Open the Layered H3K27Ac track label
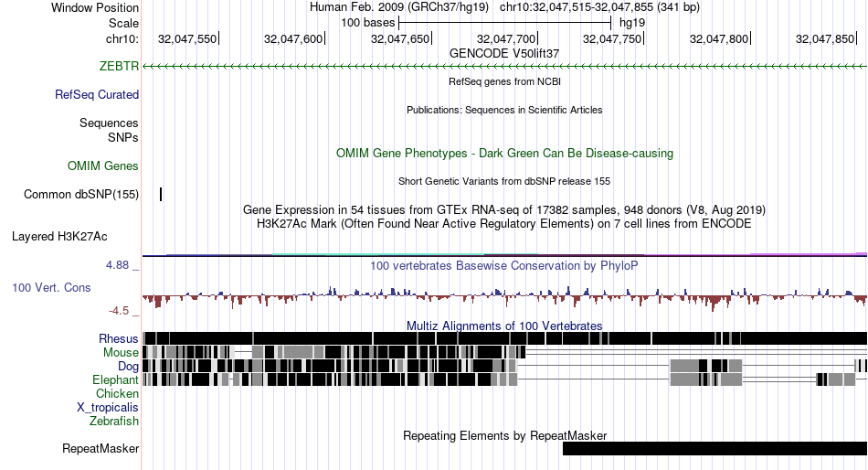Viewport: 868px width, 470px height. (x=59, y=237)
